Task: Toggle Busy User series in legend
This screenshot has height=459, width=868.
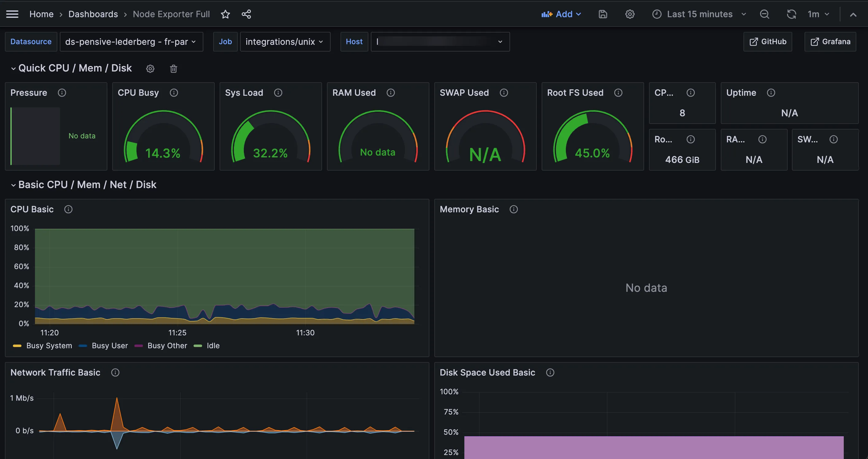Action: pos(109,346)
